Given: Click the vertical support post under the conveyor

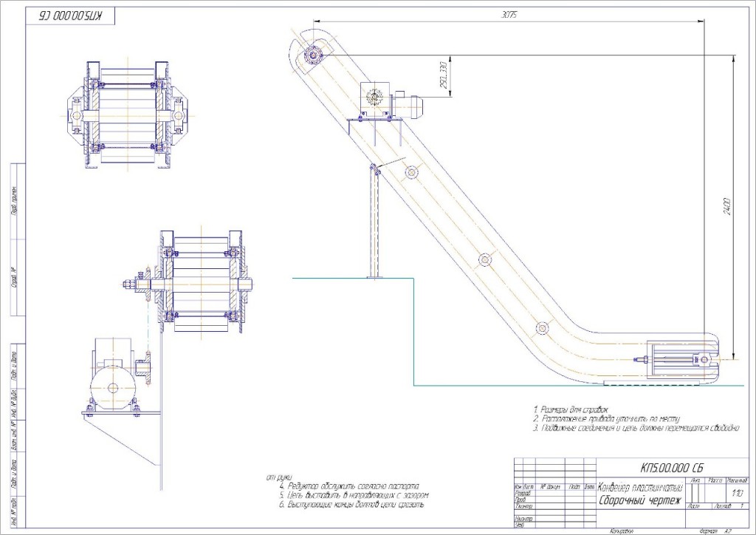Looking at the screenshot, I should (374, 222).
